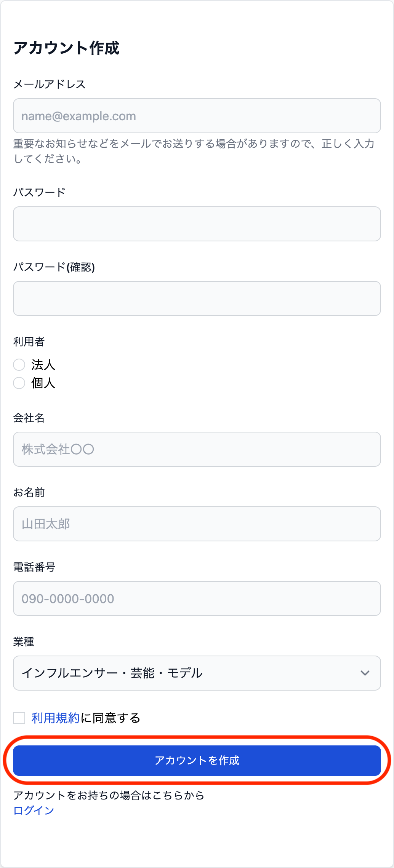This screenshot has height=868, width=394.
Task: Go to the ログイン link
Action: pos(34,811)
